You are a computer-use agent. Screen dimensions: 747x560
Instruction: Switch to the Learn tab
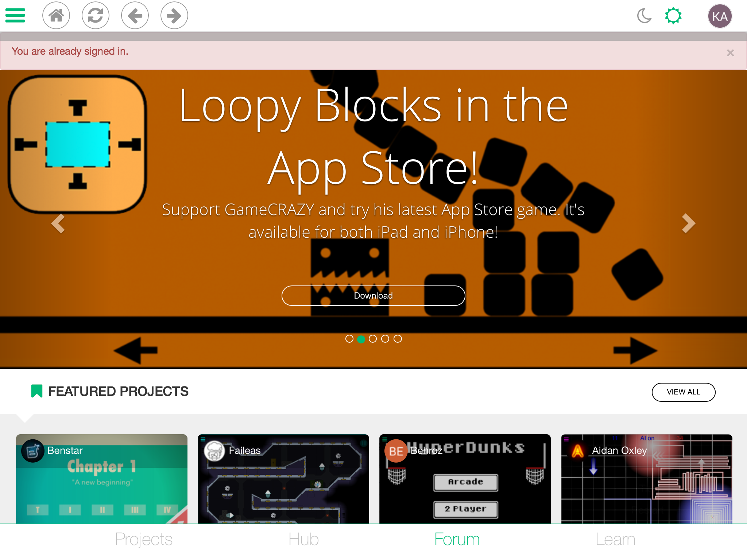coord(615,540)
